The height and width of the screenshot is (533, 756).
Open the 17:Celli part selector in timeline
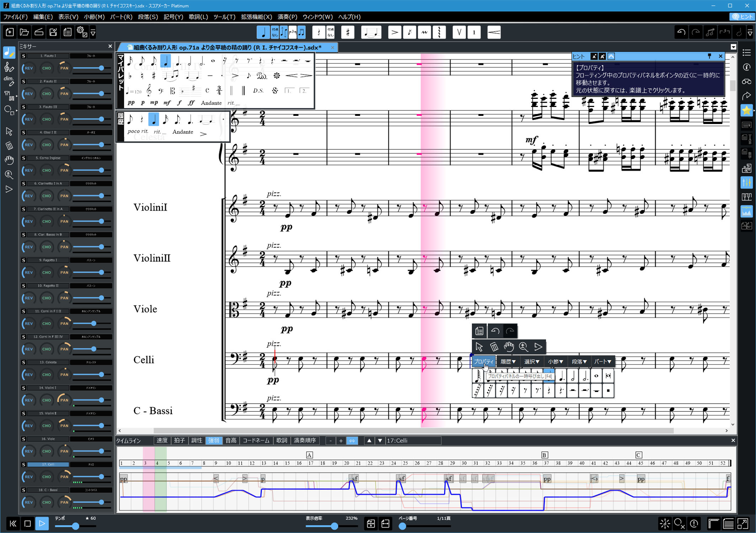(x=413, y=441)
